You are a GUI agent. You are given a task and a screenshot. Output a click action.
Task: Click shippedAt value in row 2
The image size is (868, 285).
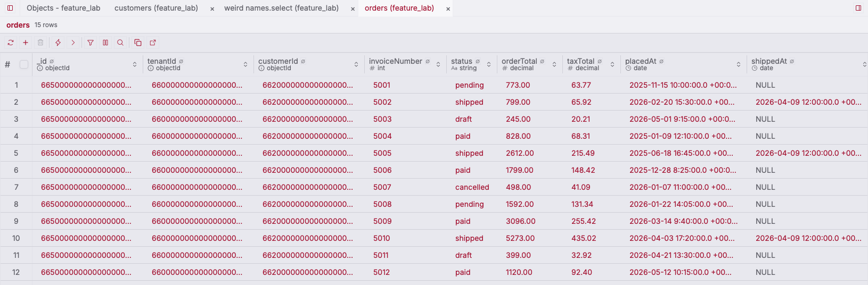[x=808, y=102]
